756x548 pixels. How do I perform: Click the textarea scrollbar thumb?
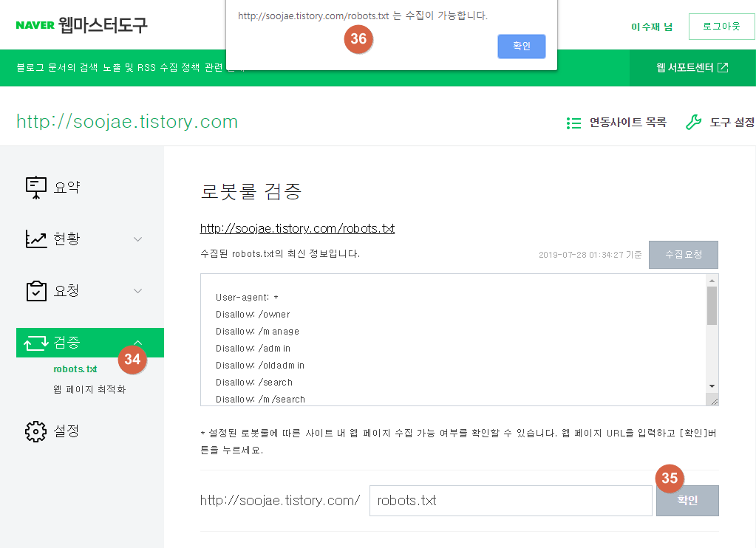pos(712,306)
